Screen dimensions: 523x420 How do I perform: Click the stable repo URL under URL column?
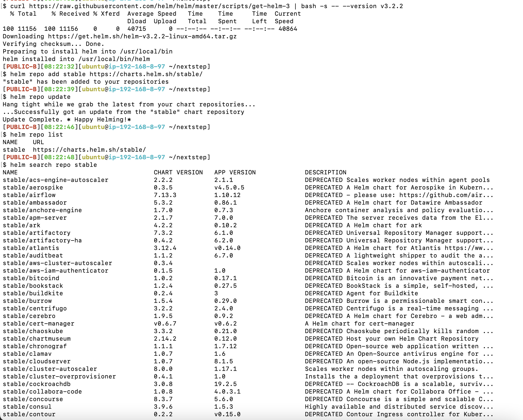point(89,150)
